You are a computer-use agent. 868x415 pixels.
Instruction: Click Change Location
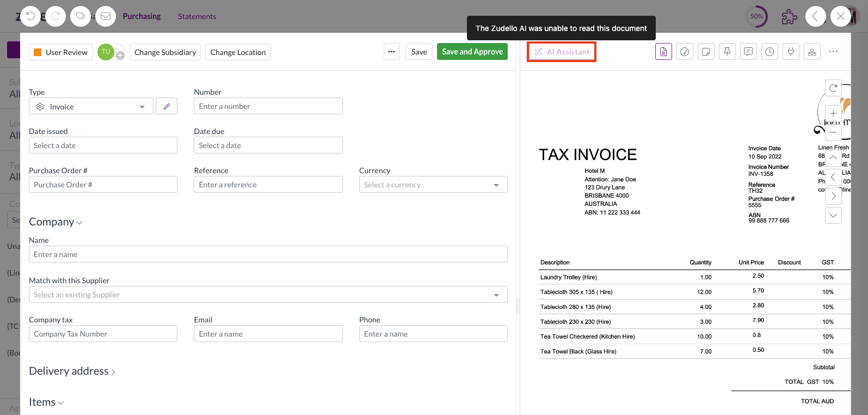(238, 52)
